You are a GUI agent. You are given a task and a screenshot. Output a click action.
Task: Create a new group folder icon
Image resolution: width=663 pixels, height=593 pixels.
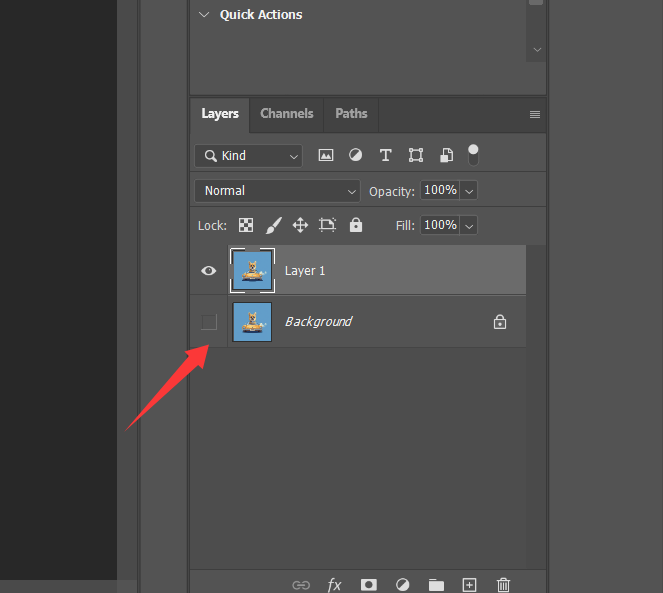tap(436, 585)
